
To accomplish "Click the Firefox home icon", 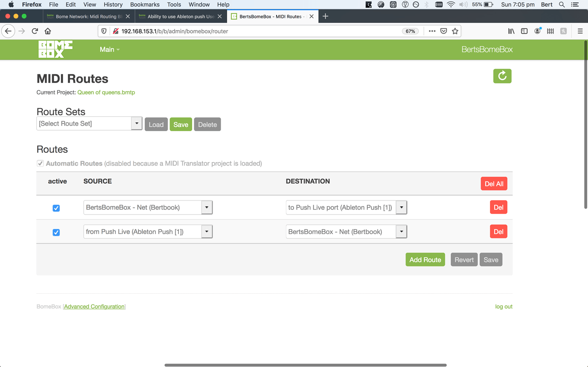I will [48, 31].
